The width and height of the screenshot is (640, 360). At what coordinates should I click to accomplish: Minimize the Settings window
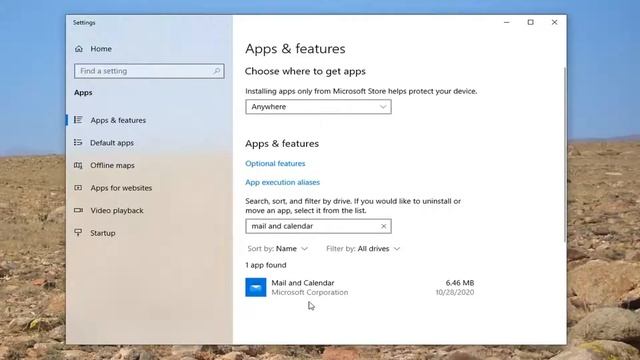(x=507, y=22)
